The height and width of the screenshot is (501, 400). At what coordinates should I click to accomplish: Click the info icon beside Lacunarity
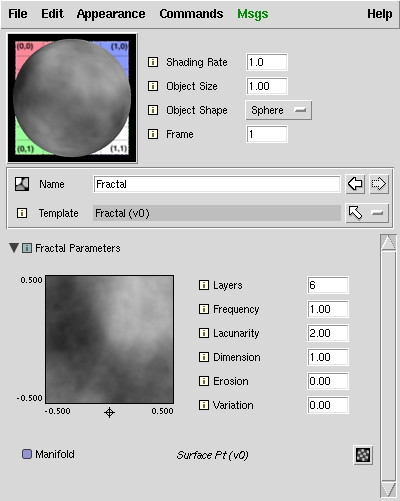(204, 333)
